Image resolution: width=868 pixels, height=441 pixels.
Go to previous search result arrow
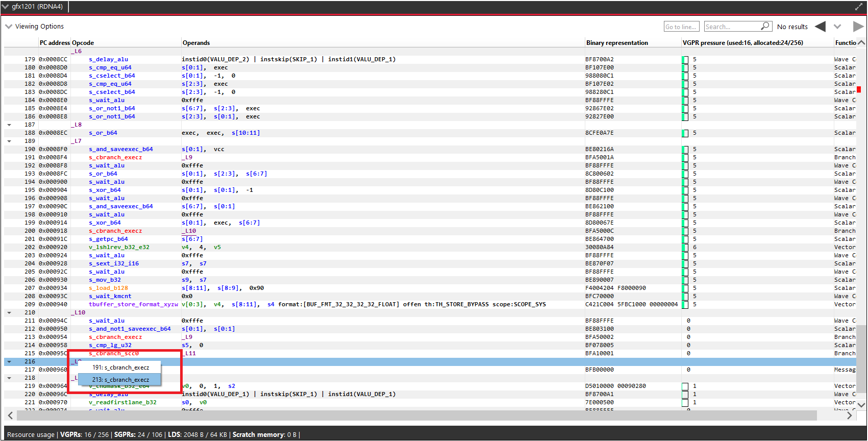(x=820, y=27)
